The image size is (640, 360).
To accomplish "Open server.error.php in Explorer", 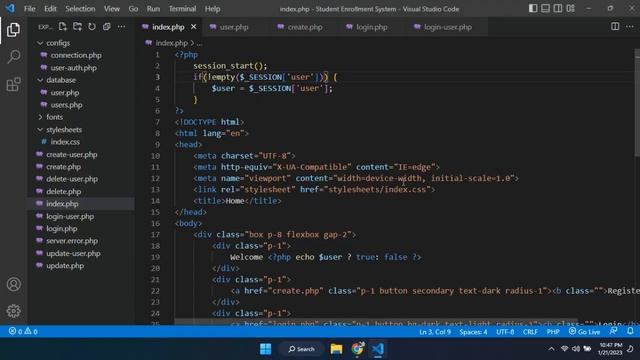I will (72, 241).
